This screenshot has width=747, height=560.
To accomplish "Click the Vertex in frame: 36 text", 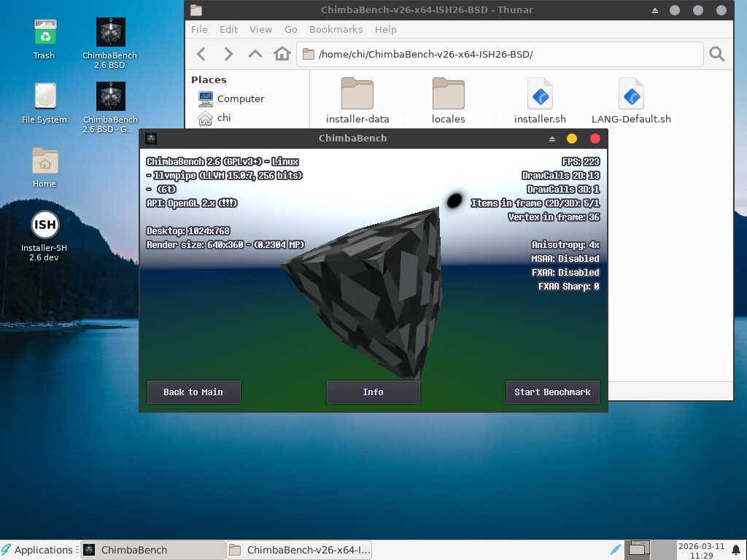I will pos(554,217).
